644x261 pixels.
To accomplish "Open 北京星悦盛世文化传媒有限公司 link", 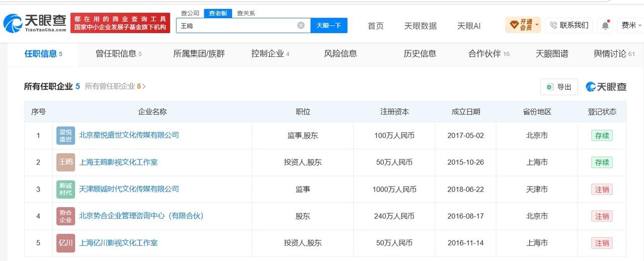I will coord(129,135).
